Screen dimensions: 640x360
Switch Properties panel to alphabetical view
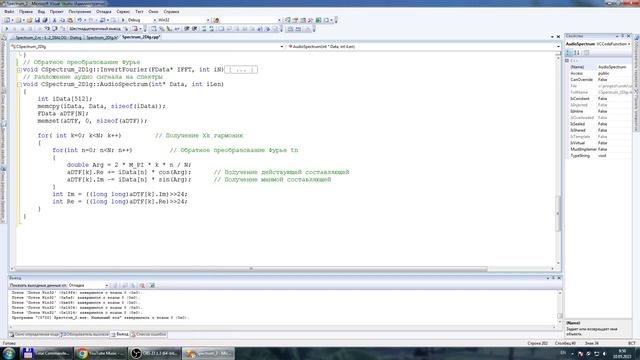[x=577, y=53]
